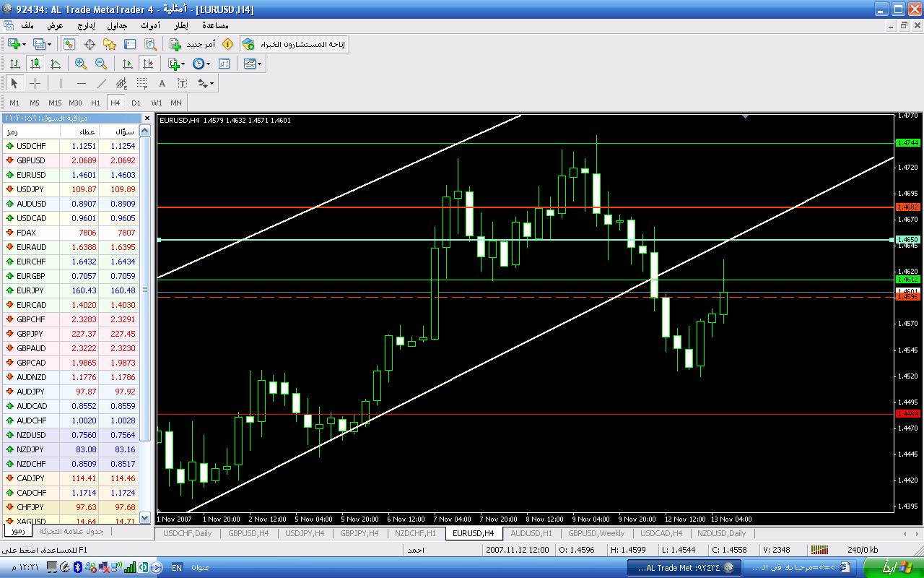This screenshot has height=578, width=924.
Task: Expand the periods clock dropdown arrow
Action: (x=209, y=64)
